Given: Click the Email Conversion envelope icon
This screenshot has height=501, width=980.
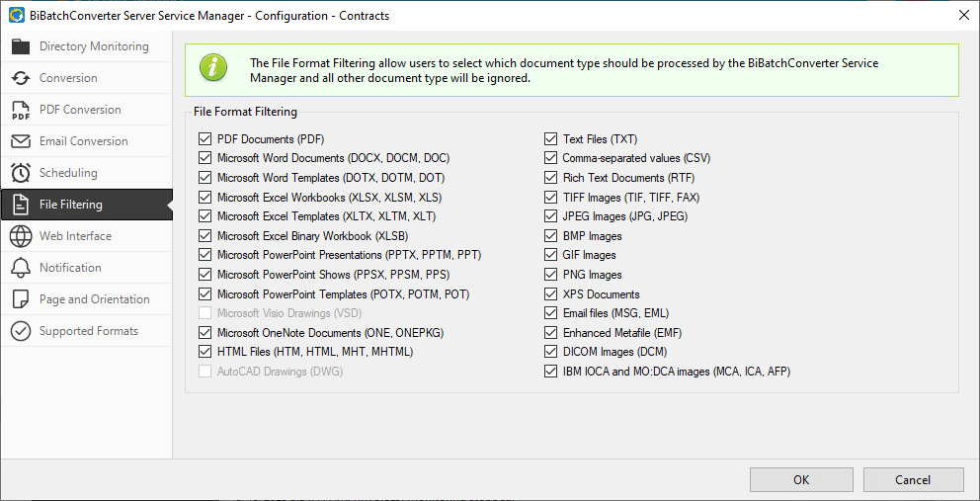Looking at the screenshot, I should (21, 141).
